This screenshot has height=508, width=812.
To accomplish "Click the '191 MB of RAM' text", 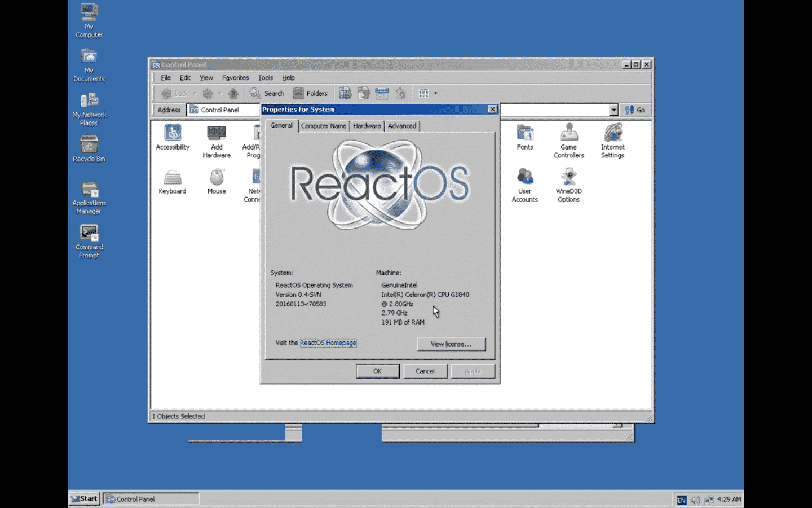I will coord(403,322).
